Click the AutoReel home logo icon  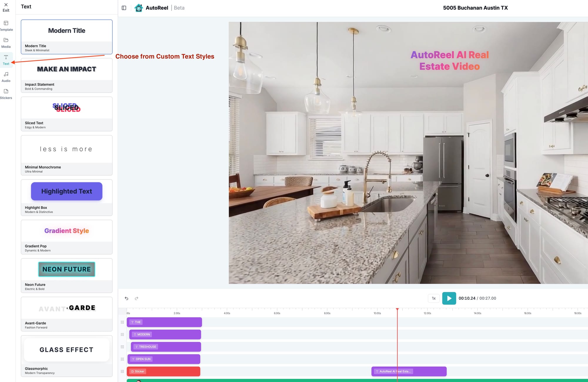(x=139, y=8)
